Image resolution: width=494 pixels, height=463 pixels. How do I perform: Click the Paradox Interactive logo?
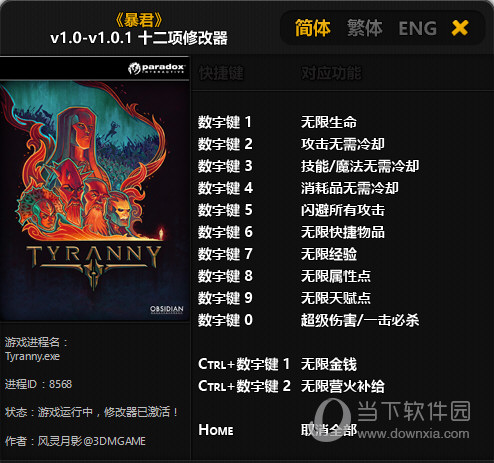(156, 68)
